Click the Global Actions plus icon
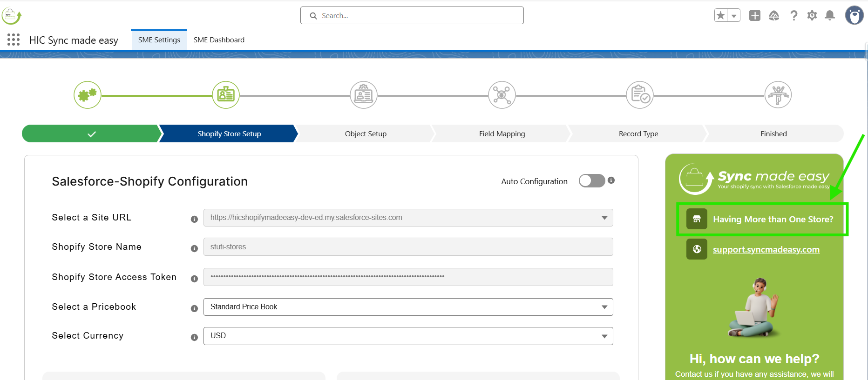Viewport: 868px width, 380px height. pyautogui.click(x=754, y=15)
